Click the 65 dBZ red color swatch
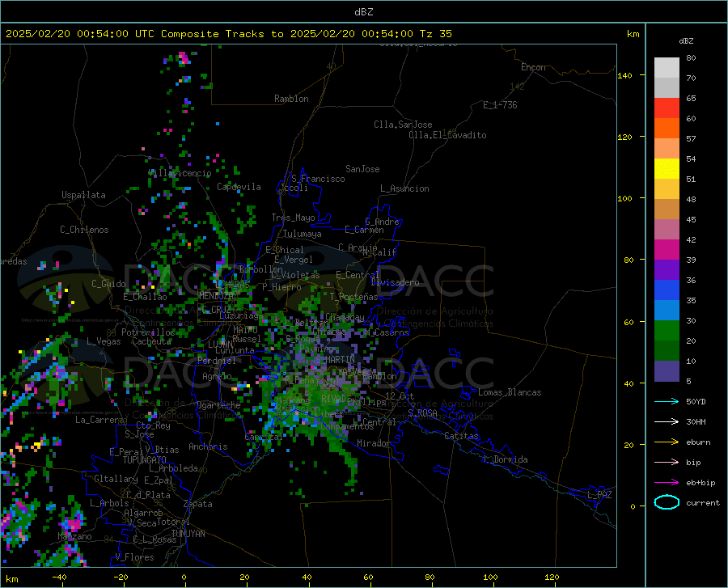Screen dimensions: 728x588 point(667,108)
